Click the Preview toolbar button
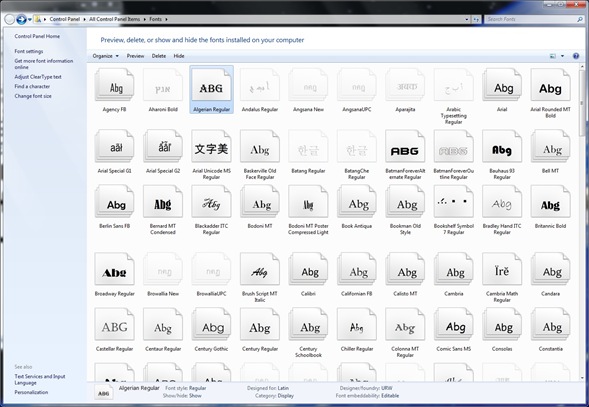 [x=135, y=56]
